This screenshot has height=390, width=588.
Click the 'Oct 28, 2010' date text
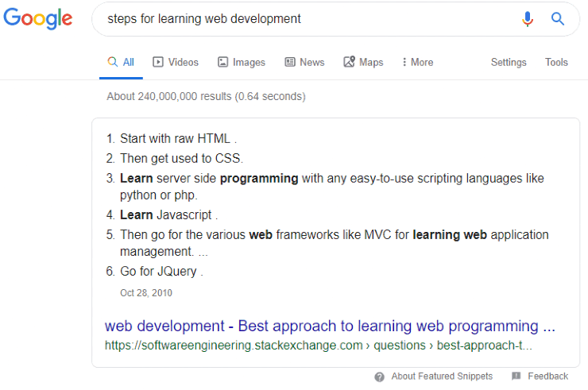146,293
